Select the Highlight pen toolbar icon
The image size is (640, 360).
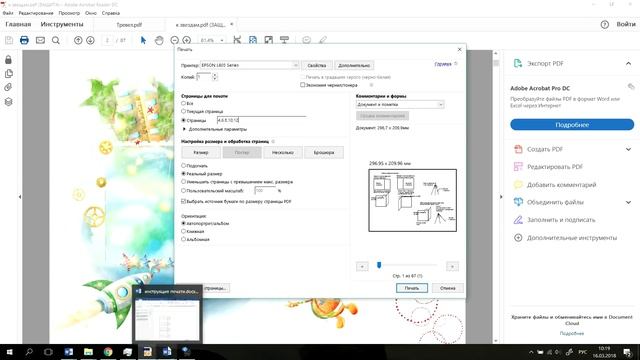pyautogui.click(x=322, y=40)
